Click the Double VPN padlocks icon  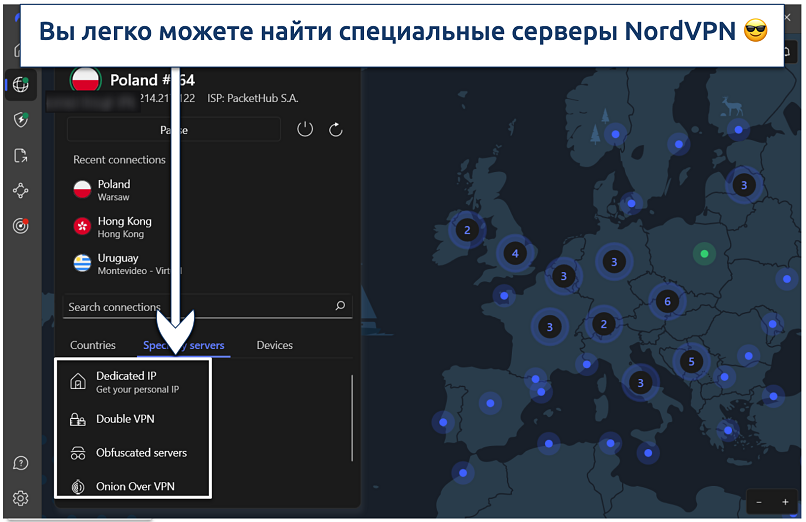[78, 419]
